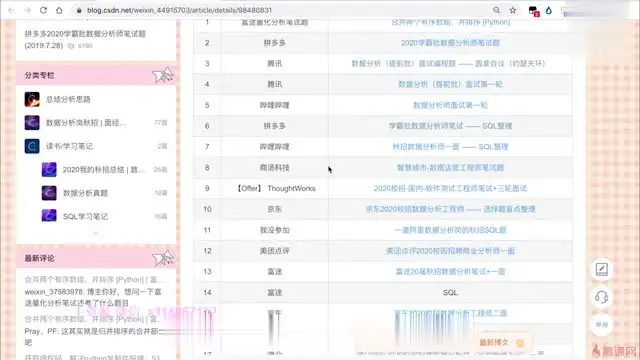Open row 4 link 数据分析（提前批）面试第一轮
640x360 pixels.
(450, 84)
